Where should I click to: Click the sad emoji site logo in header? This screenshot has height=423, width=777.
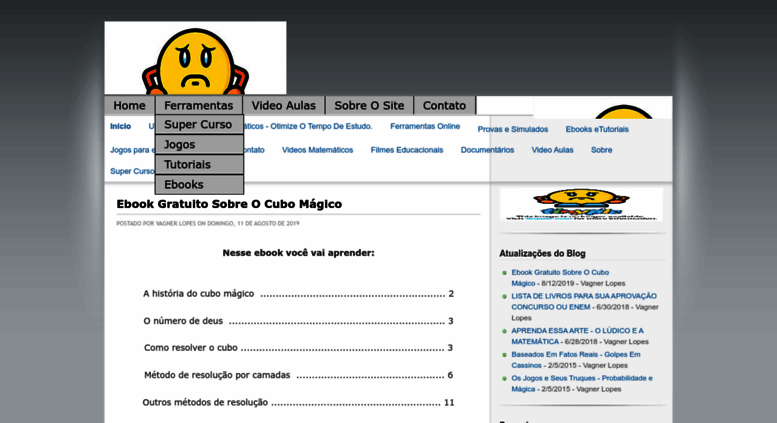tap(195, 58)
